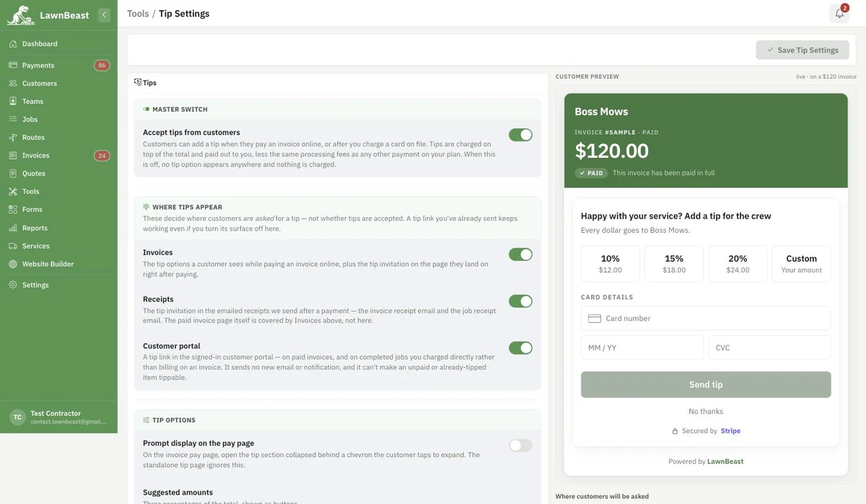Click the Settings gear icon
The image size is (866, 504).
pyautogui.click(x=13, y=286)
